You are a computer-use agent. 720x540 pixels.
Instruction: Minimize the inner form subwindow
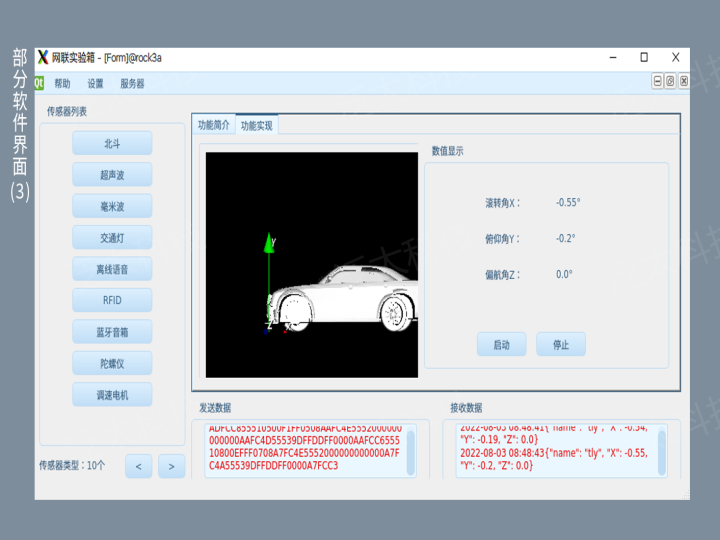click(658, 82)
